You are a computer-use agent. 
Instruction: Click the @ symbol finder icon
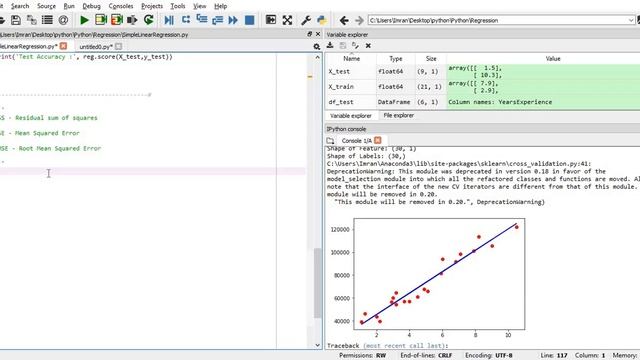[x=63, y=20]
